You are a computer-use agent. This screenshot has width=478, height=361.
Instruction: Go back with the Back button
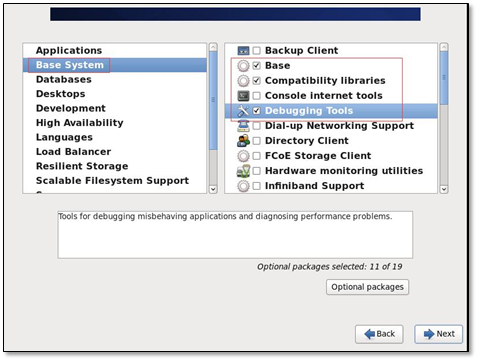click(x=379, y=334)
